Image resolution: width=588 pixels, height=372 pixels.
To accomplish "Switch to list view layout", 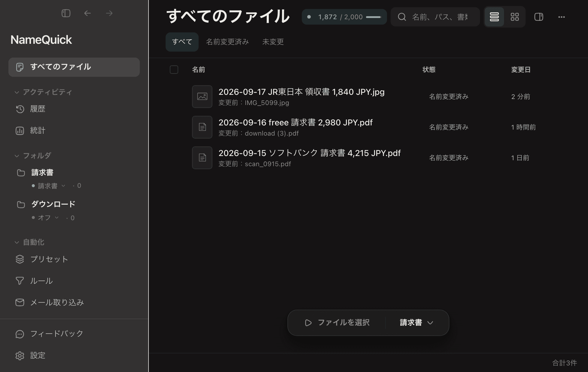I will [x=494, y=17].
